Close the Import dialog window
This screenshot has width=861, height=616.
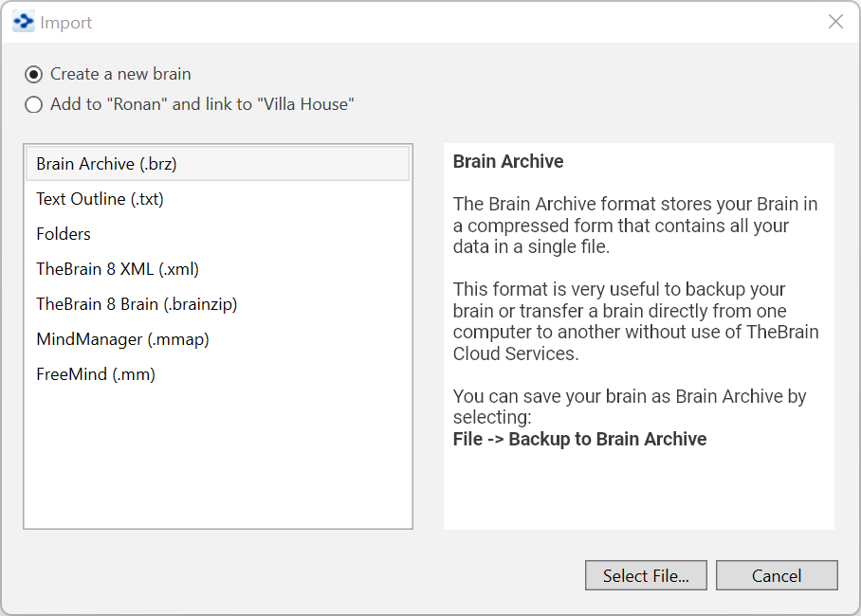coord(835,22)
